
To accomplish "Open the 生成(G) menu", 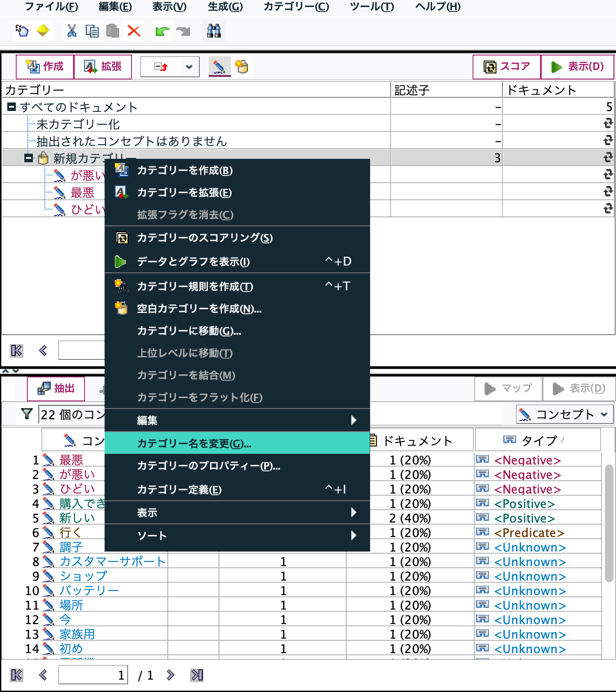I will click(x=225, y=7).
